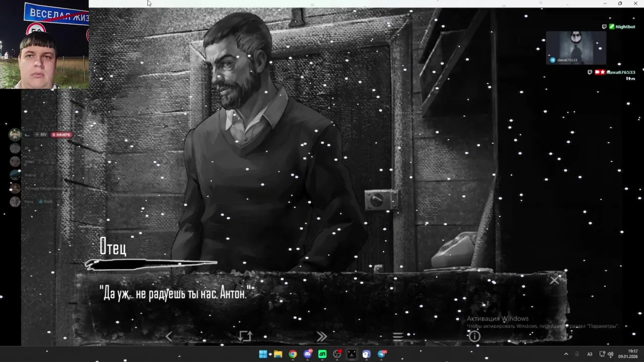This screenshot has width=644, height=362.
Task: Select the fifth avatar in voice overlay
Action: click(x=15, y=188)
